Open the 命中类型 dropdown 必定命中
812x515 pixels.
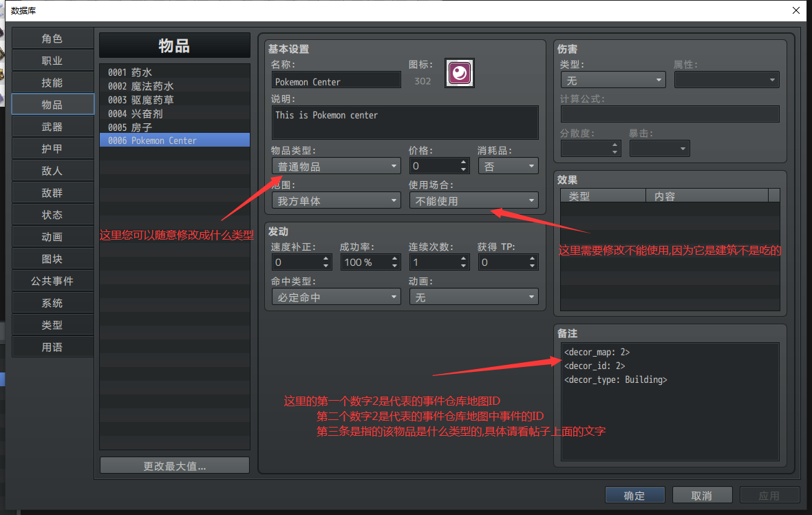point(336,297)
